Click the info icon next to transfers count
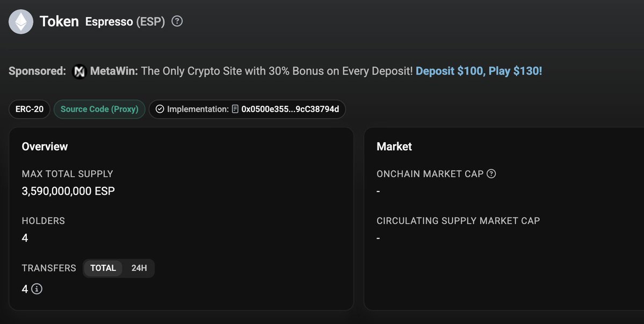644x324 pixels. tap(37, 289)
